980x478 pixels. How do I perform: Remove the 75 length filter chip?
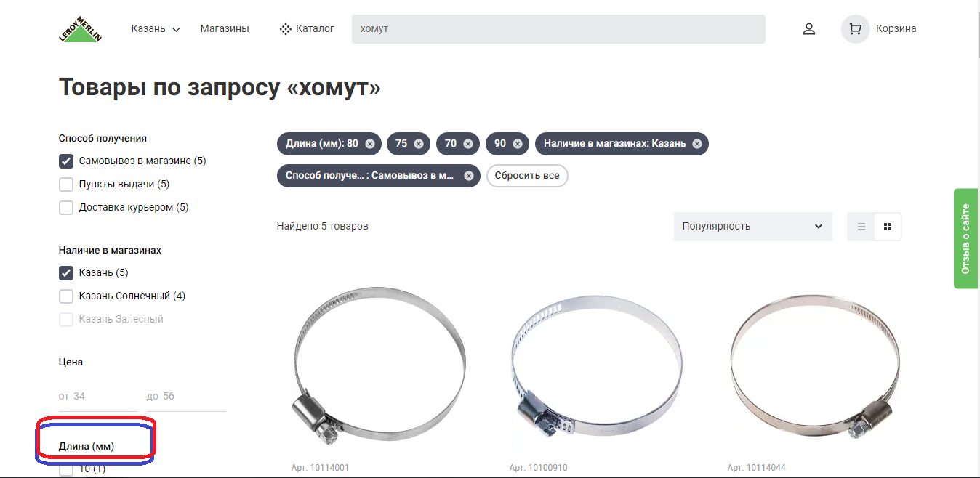click(419, 144)
